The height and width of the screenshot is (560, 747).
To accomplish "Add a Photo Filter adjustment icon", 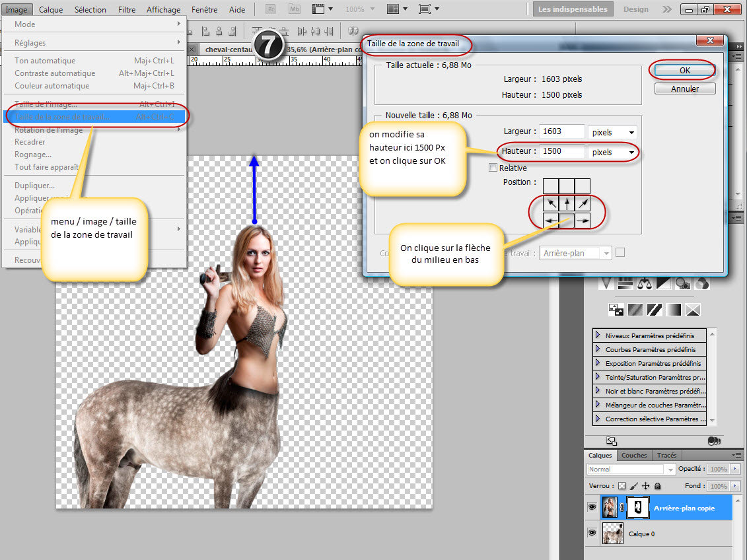I will (683, 284).
